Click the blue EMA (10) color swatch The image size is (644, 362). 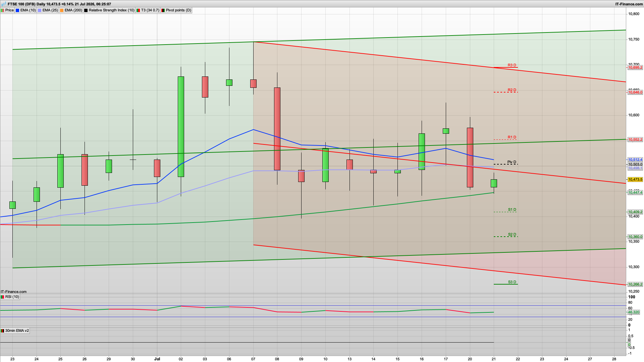[18, 10]
